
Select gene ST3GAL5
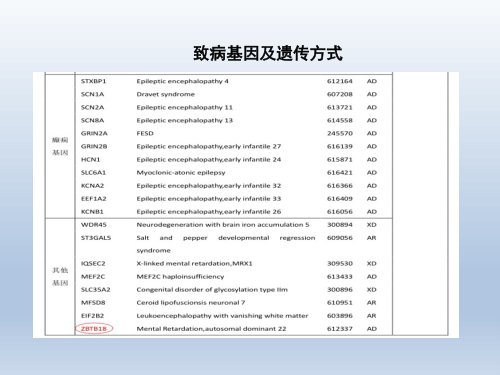point(96,238)
